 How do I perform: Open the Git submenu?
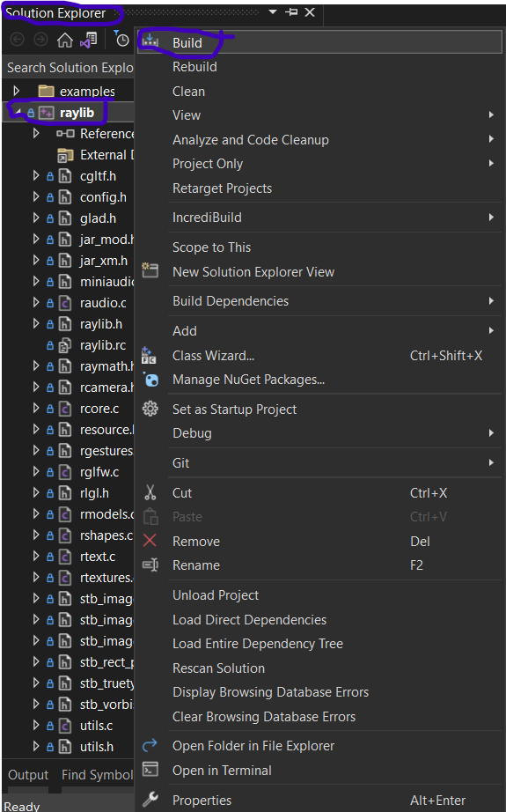pos(319,463)
